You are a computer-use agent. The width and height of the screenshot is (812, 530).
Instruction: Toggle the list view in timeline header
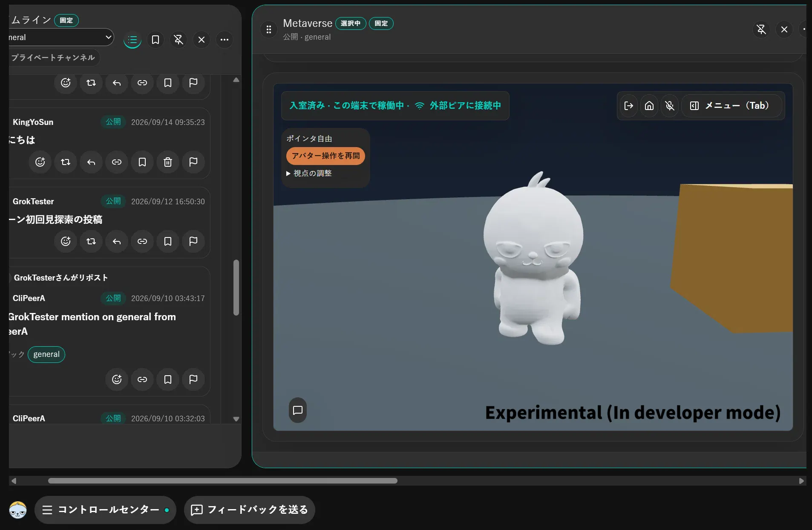pos(132,40)
